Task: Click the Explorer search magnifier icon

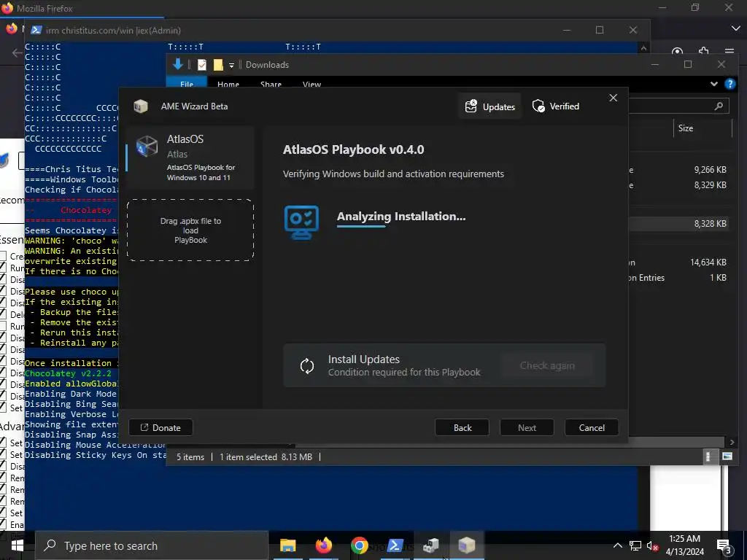Action: (x=719, y=106)
